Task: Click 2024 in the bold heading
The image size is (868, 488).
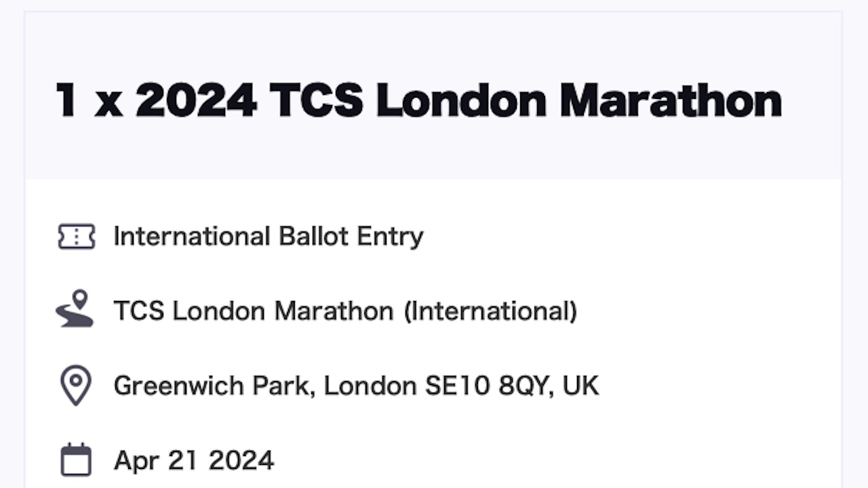Action: (x=196, y=100)
